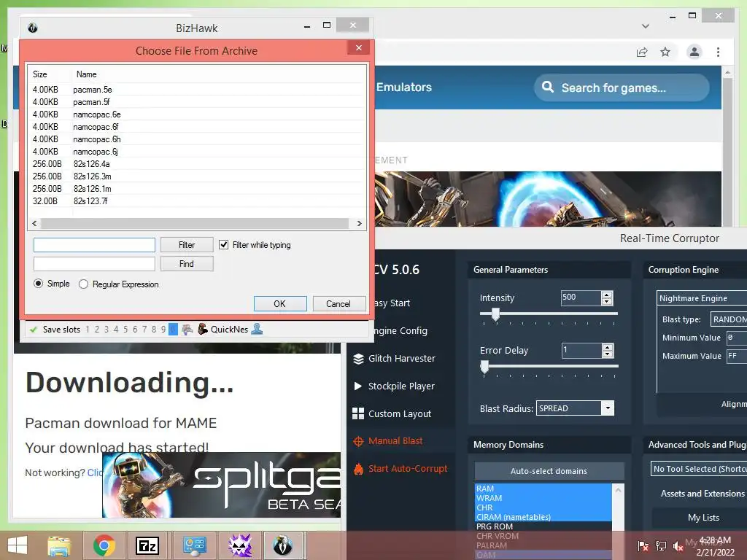Click Emulators in website navigation
This screenshot has height=560, width=747.
(404, 87)
